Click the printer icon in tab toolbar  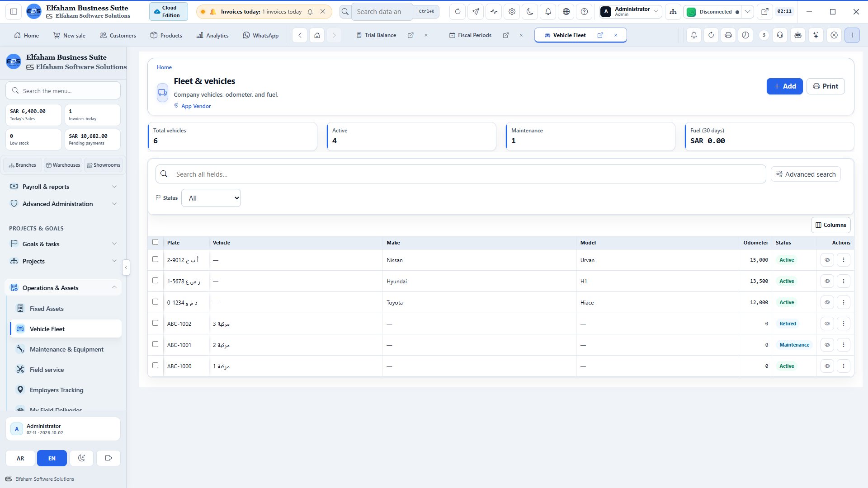[x=728, y=35]
